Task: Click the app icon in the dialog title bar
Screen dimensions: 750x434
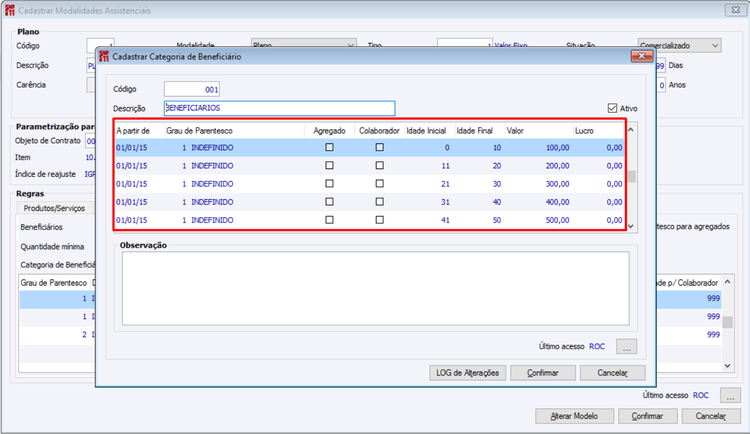Action: pyautogui.click(x=104, y=56)
